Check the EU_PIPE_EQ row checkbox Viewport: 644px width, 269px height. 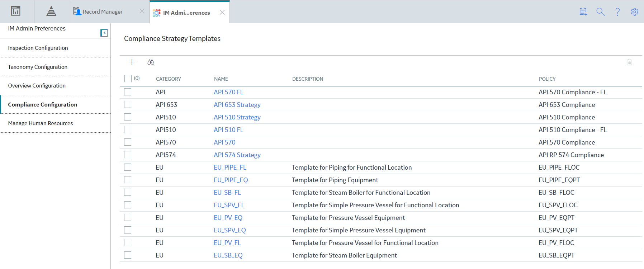pos(128,180)
